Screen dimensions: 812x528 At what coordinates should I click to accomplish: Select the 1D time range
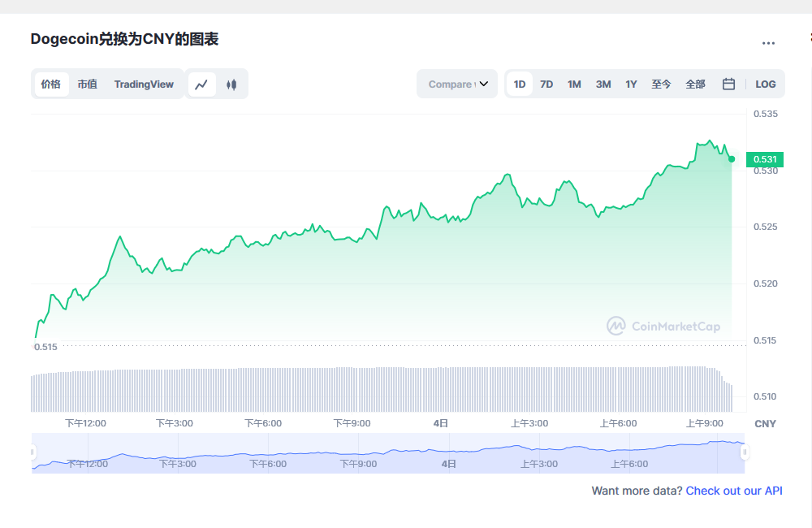pos(520,84)
